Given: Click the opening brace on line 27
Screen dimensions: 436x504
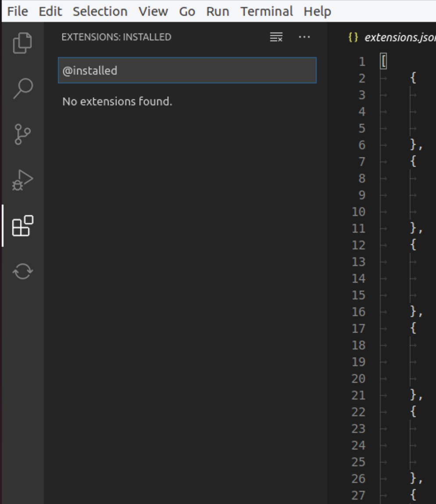Looking at the screenshot, I should click(413, 495).
